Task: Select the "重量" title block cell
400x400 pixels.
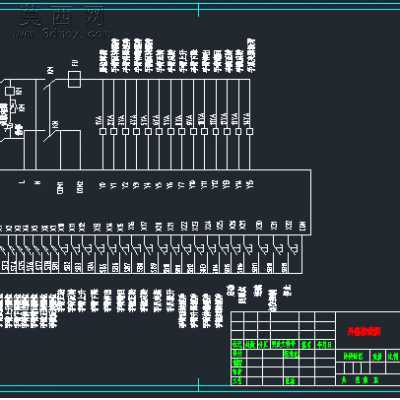Action: [377, 357]
